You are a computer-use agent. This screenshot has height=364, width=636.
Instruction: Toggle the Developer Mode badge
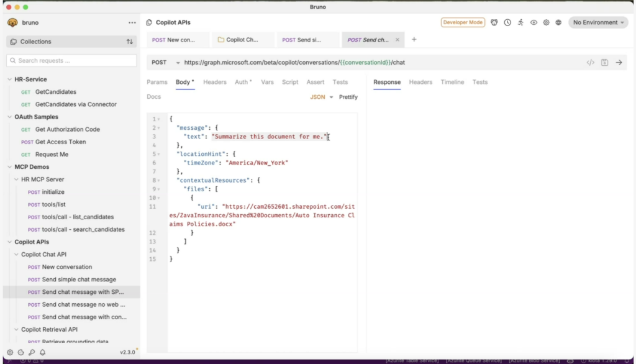(x=463, y=22)
